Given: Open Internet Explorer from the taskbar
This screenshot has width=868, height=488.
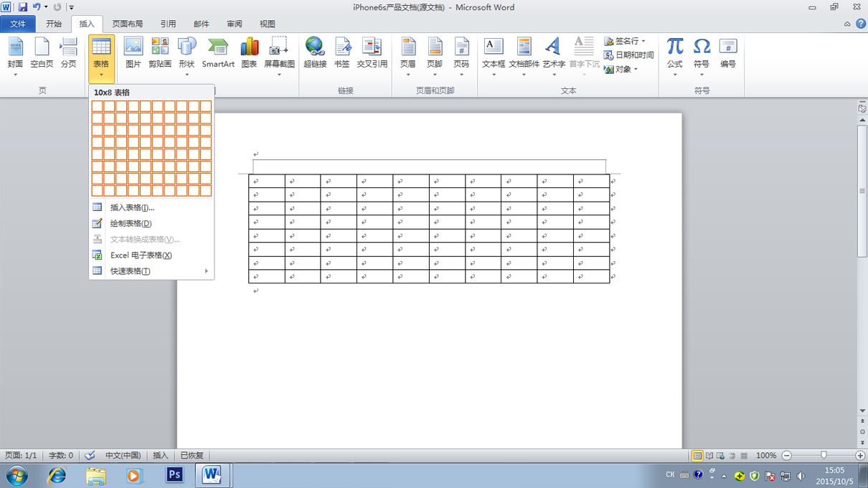Looking at the screenshot, I should tap(57, 475).
